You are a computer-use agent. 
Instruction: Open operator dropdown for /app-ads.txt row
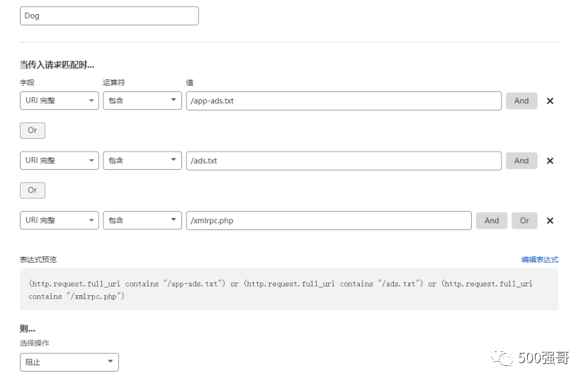click(142, 101)
